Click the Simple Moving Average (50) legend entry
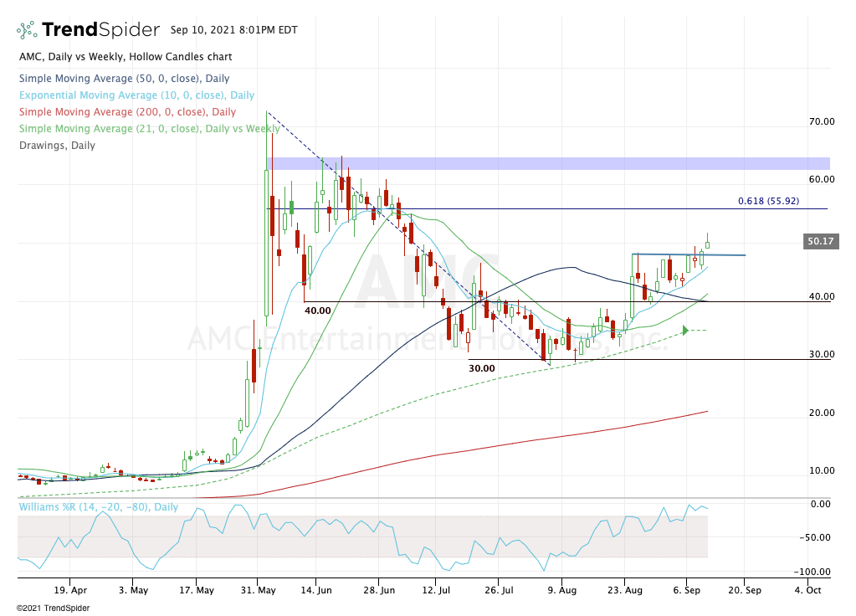The width and height of the screenshot is (856, 616). coord(125,79)
